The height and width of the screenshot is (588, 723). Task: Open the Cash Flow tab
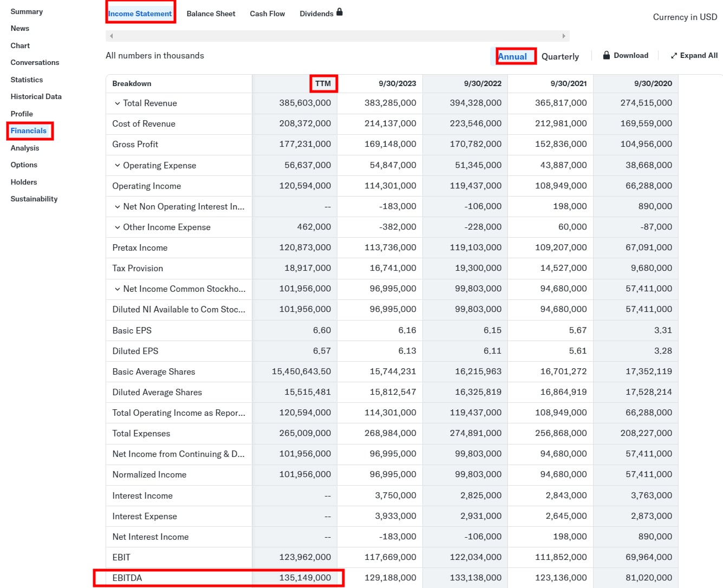pos(267,14)
